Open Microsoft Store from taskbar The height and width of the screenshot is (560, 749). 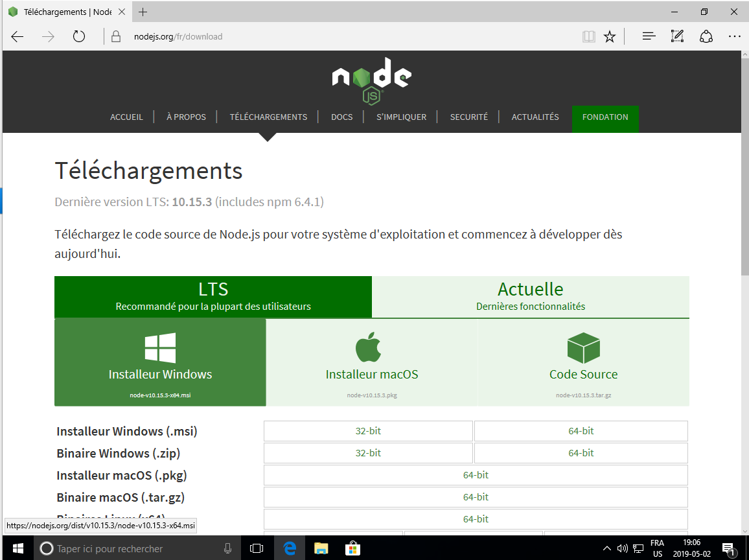(352, 548)
